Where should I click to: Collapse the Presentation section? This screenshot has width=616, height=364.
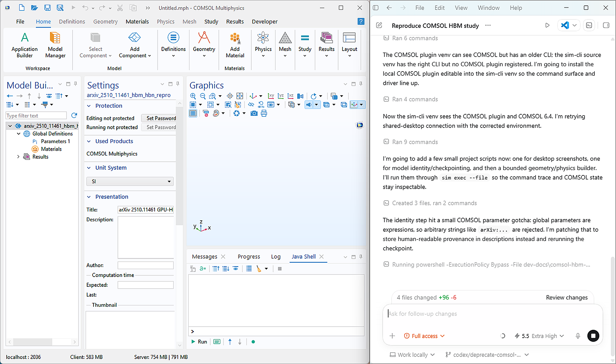(x=89, y=197)
